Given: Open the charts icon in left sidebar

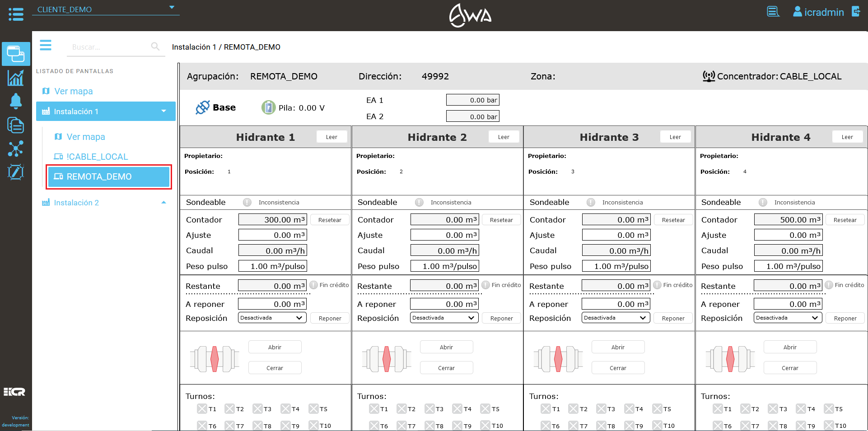Looking at the screenshot, I should click(x=15, y=78).
